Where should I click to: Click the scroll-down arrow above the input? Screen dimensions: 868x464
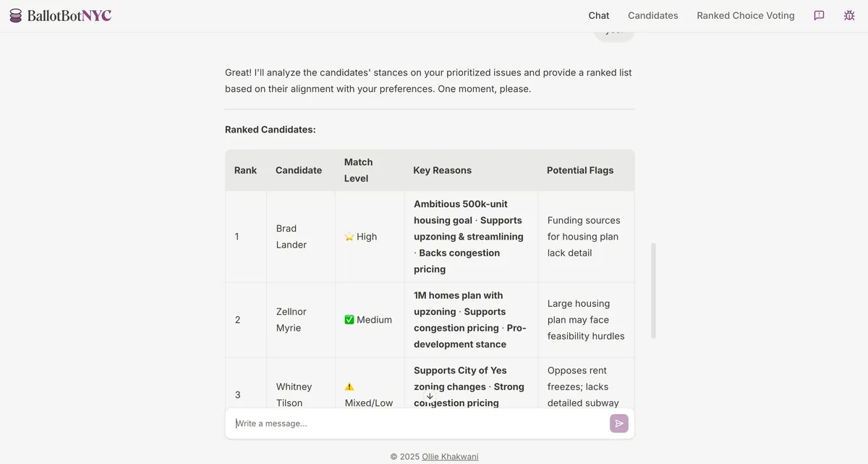[430, 396]
